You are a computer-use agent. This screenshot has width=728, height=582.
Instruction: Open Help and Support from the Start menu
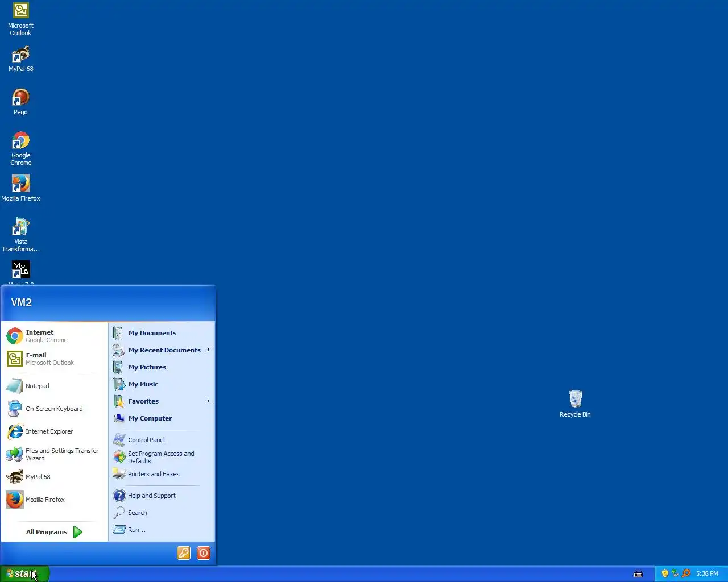point(162,496)
